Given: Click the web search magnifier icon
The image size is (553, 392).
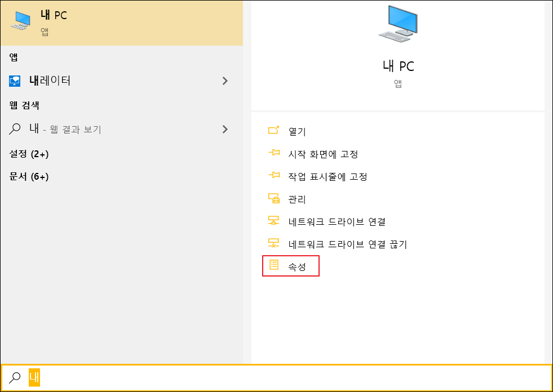Looking at the screenshot, I should coord(15,129).
